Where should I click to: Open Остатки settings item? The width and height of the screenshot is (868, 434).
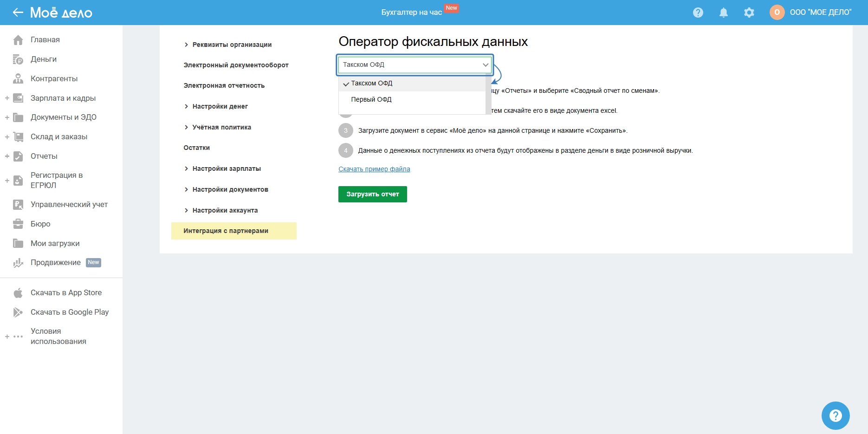coord(197,148)
